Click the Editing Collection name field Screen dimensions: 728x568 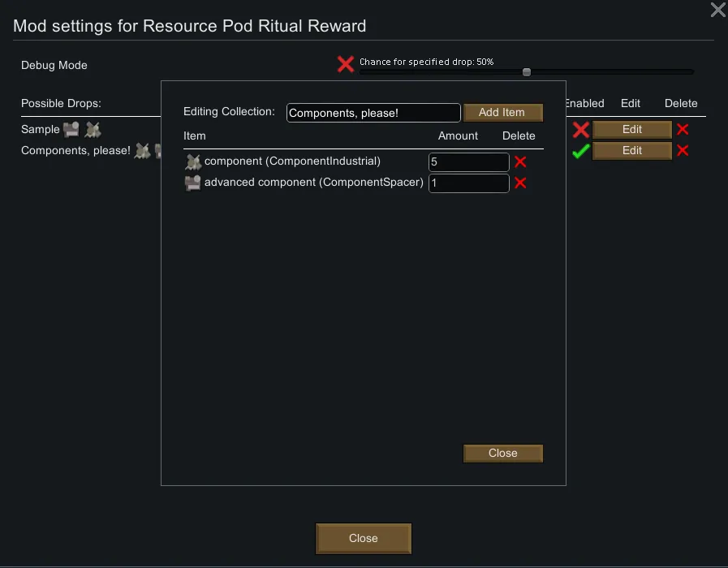(373, 113)
